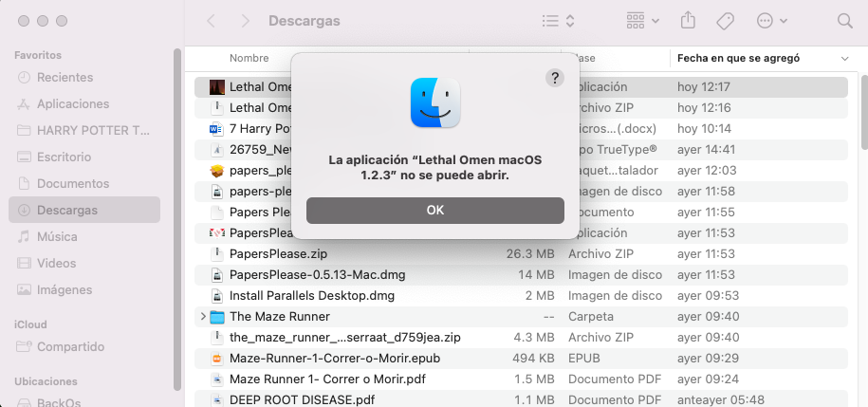Click the Documentos page icon
Screen dimensions: 868x407
coord(24,183)
